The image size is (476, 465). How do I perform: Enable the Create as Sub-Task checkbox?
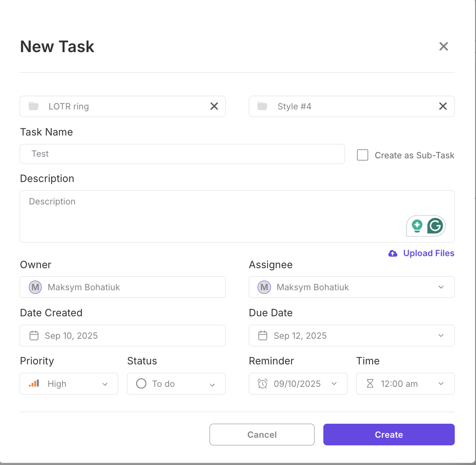[363, 155]
